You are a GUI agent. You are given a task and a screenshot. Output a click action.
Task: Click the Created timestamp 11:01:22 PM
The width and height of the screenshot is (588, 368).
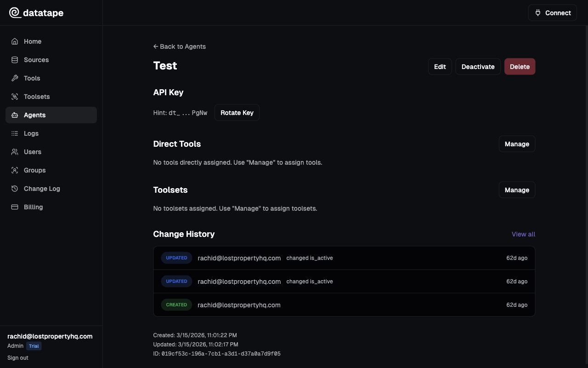207,335
